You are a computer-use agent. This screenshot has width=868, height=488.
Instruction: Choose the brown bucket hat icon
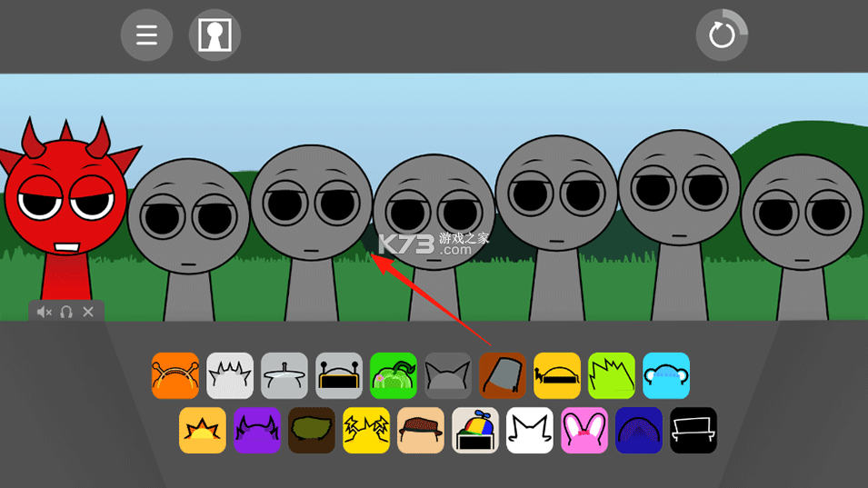point(503,375)
